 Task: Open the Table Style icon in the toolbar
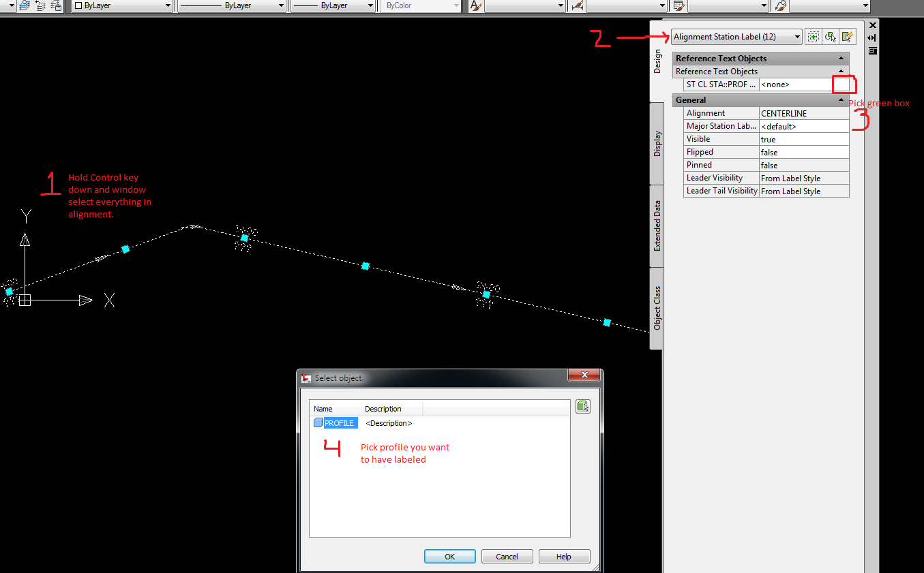click(679, 5)
